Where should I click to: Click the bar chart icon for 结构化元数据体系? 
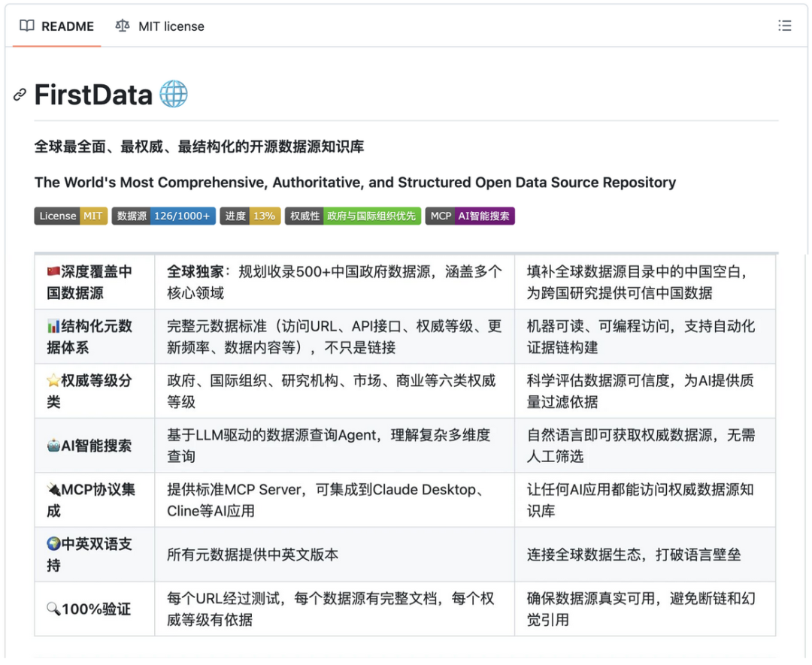tap(53, 326)
